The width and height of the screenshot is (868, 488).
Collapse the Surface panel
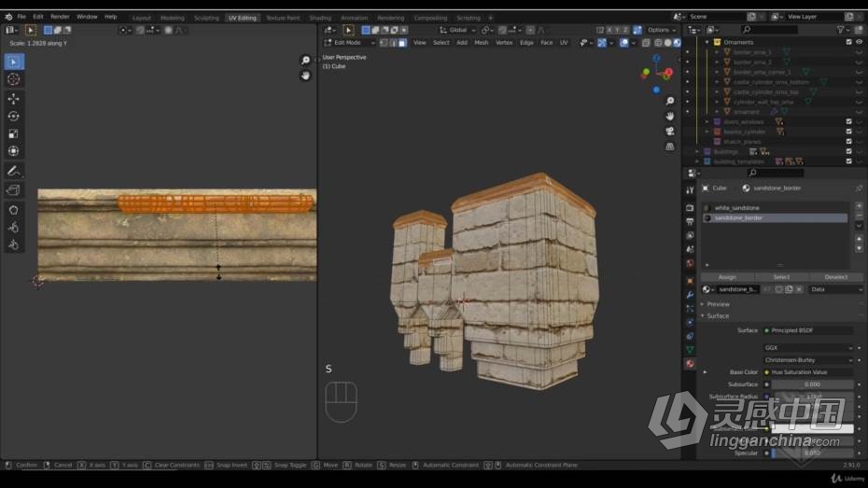[x=718, y=316]
